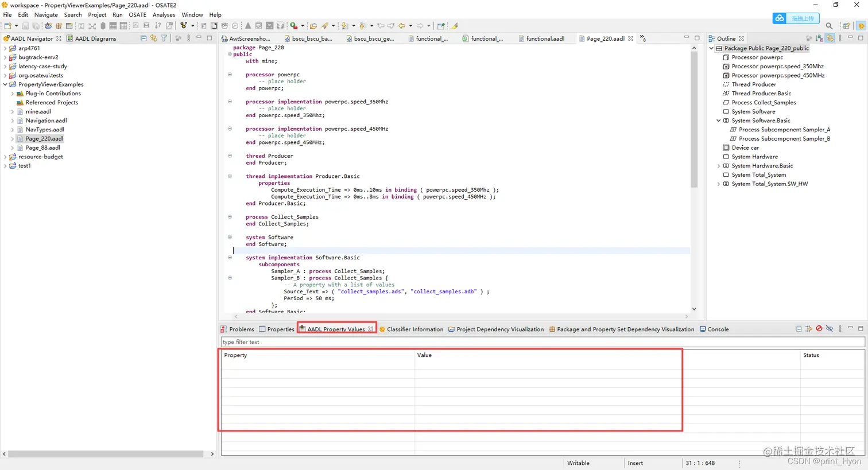
Task: Close the Page_220.aadl editor tab
Action: [x=630, y=38]
